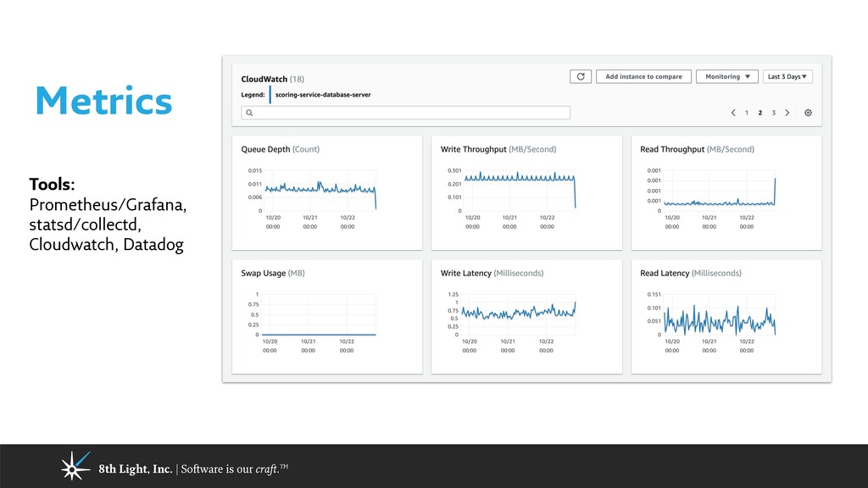Expand the Last 3 Days time range
This screenshot has height=488, width=868.
pos(787,76)
